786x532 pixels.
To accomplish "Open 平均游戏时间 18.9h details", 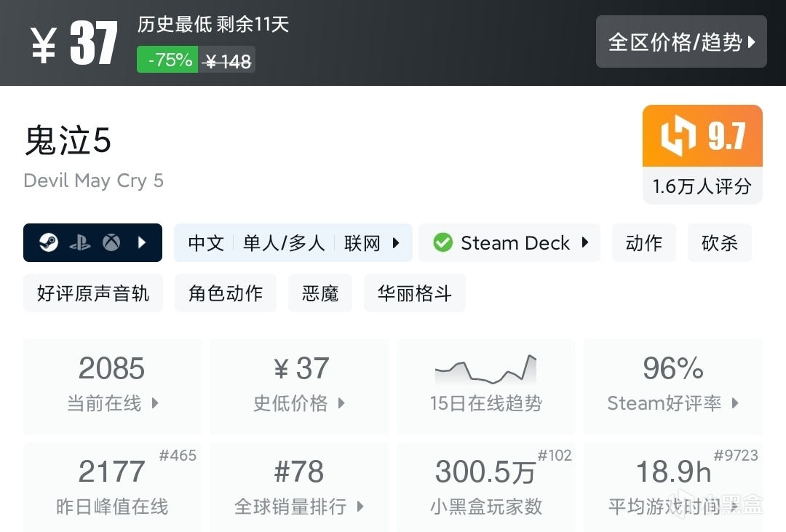I will click(672, 488).
